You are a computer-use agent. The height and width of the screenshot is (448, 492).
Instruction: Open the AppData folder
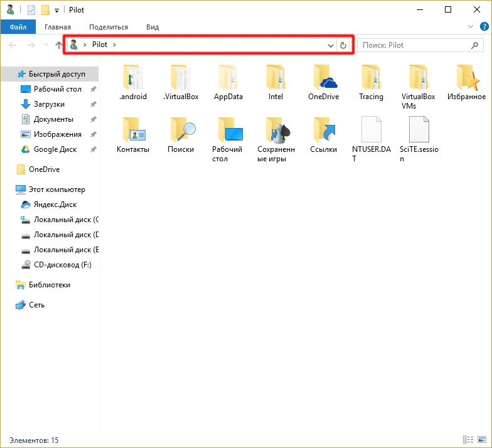click(228, 82)
